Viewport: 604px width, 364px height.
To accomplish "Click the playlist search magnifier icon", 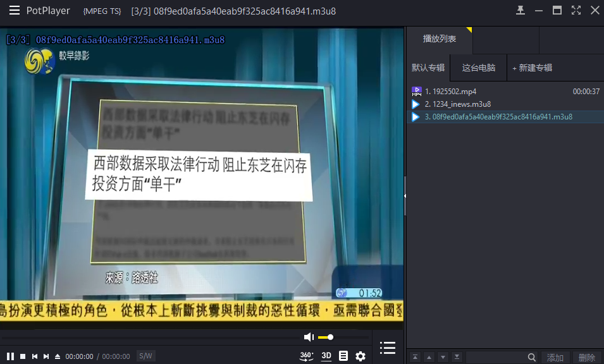I will pyautogui.click(x=531, y=357).
